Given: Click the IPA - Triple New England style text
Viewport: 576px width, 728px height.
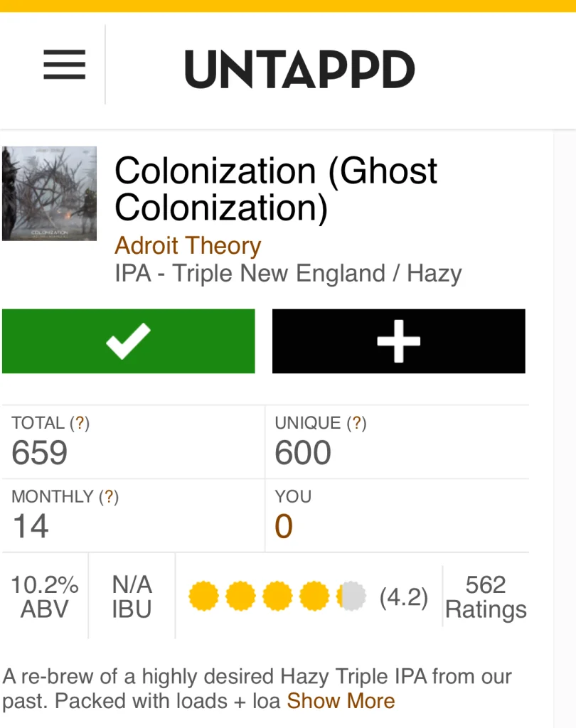Looking at the screenshot, I should coord(288,274).
